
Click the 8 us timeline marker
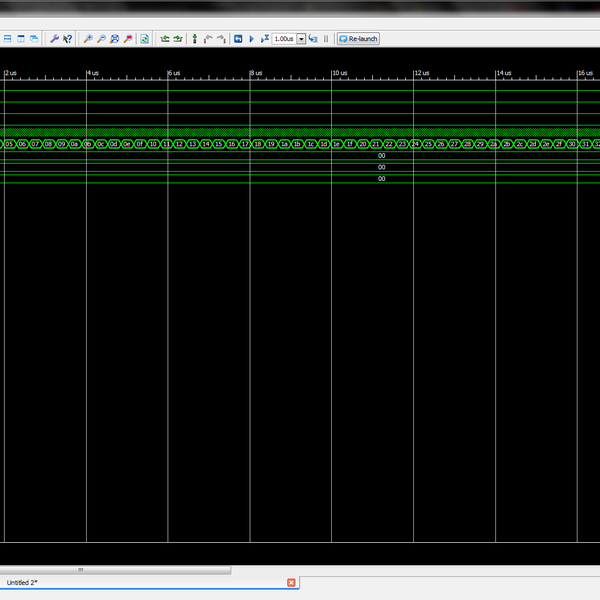[x=256, y=73]
